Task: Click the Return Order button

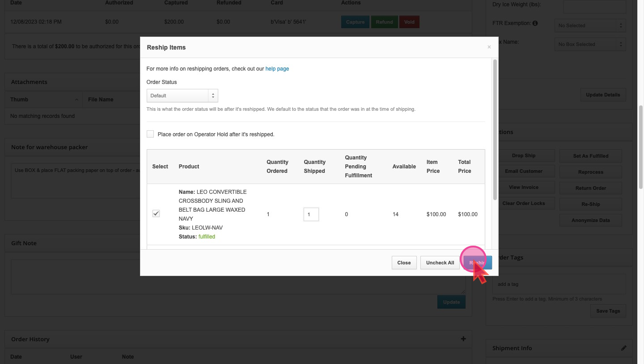Action: pyautogui.click(x=591, y=188)
